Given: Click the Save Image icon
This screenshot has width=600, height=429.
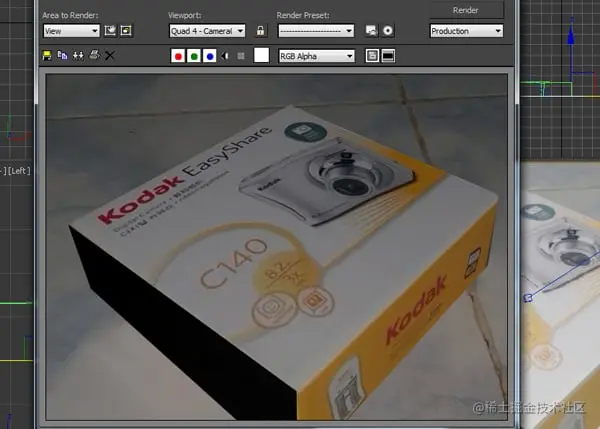Looking at the screenshot, I should (47, 56).
